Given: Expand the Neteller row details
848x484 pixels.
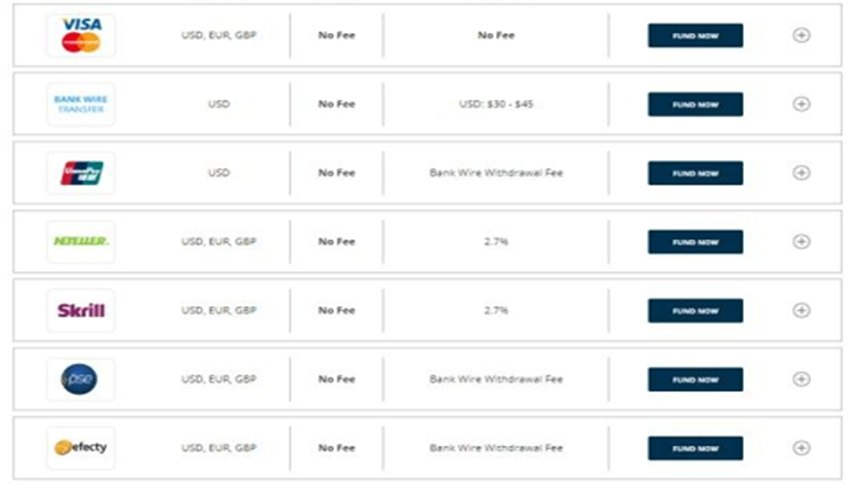Looking at the screenshot, I should [x=801, y=241].
